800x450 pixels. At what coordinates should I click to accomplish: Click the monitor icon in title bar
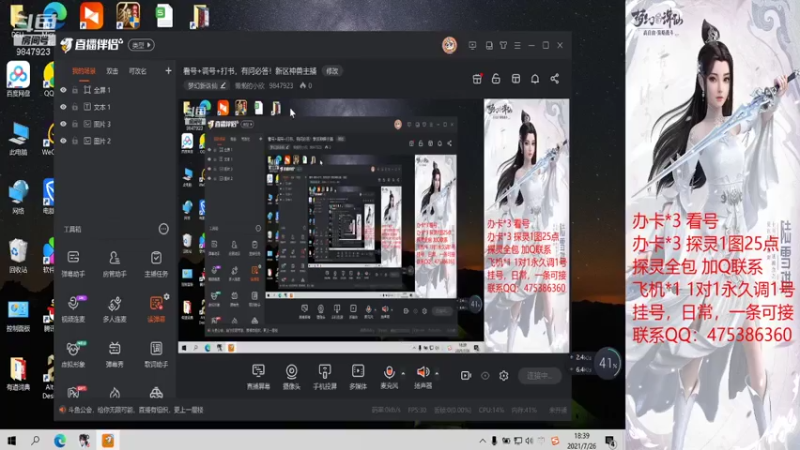tap(472, 45)
